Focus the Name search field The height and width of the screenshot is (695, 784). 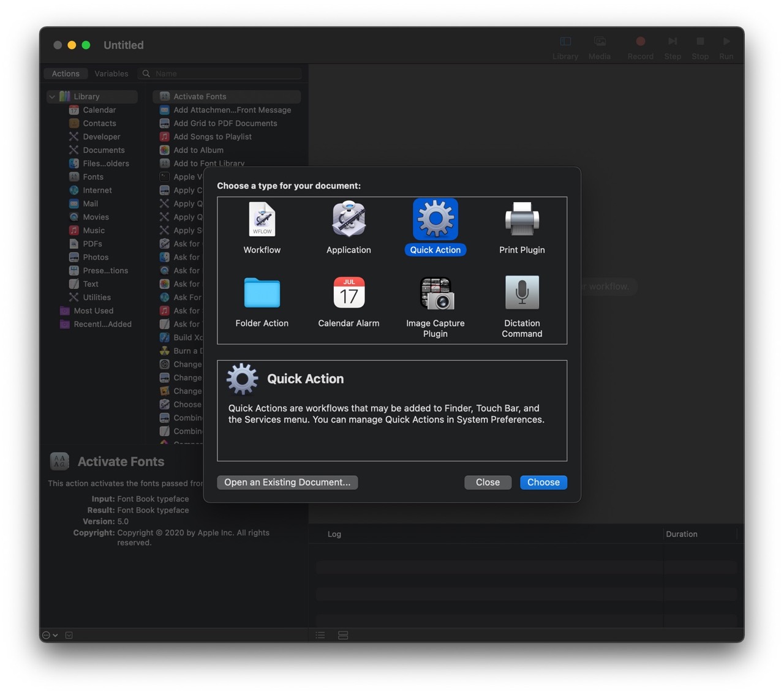tap(220, 73)
